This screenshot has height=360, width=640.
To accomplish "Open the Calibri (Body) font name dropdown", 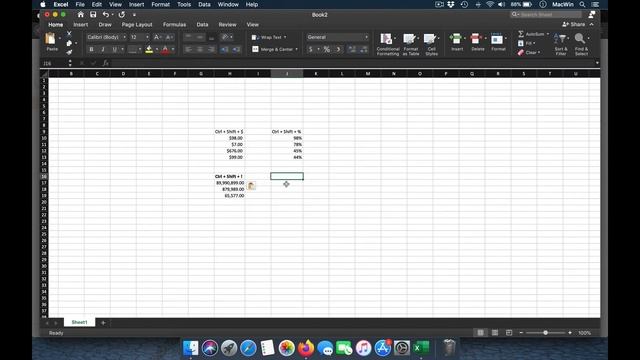I will (124, 37).
